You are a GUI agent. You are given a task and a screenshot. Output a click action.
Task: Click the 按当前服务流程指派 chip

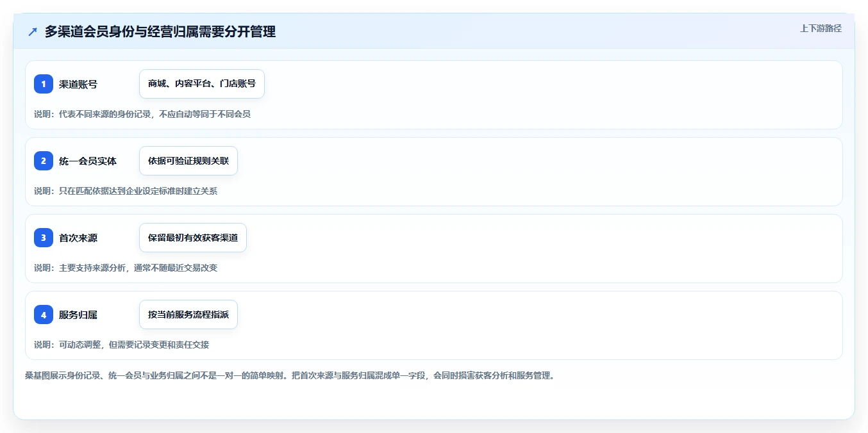pos(188,315)
